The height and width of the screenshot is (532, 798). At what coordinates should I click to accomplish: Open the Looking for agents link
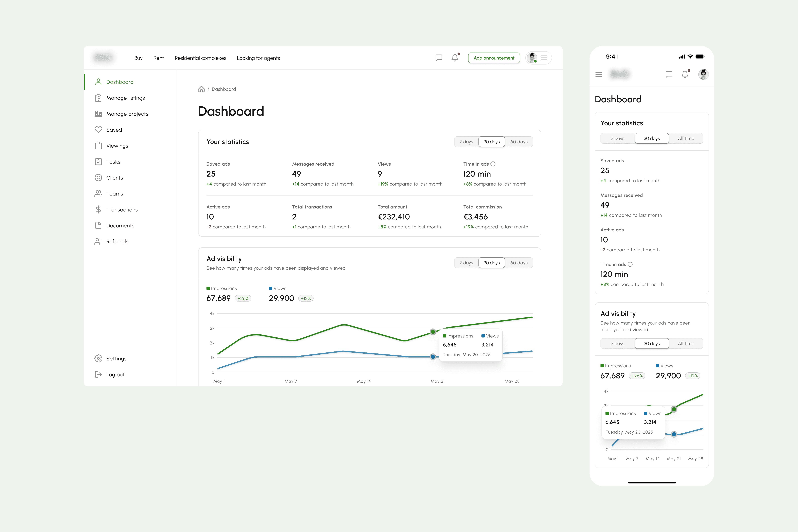coord(258,58)
